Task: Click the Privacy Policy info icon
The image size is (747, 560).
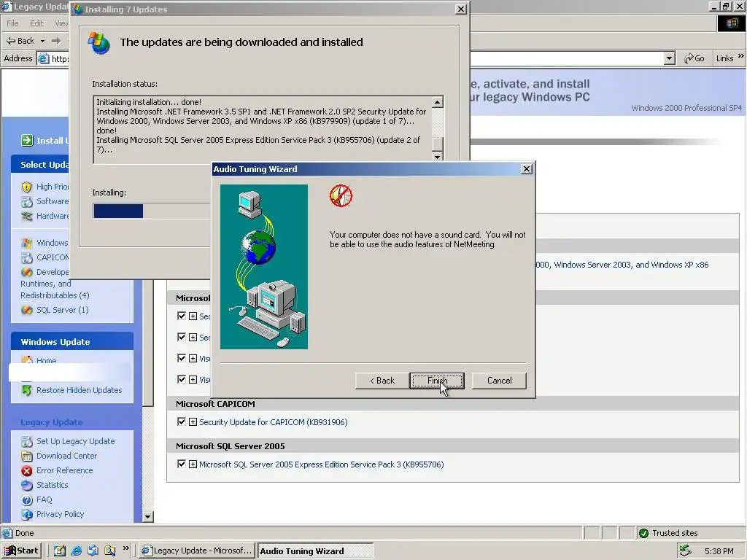Action: click(27, 514)
